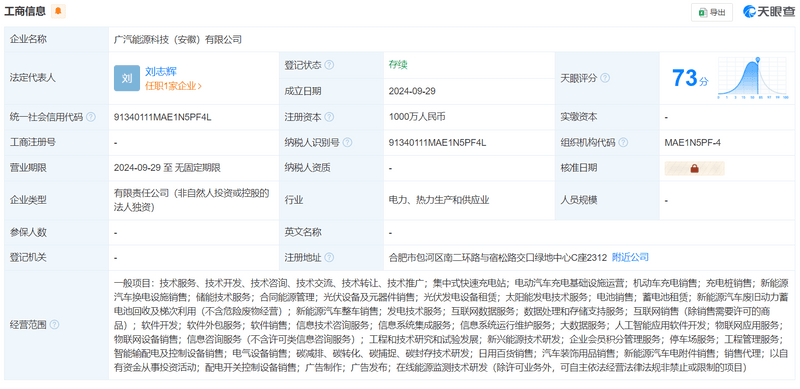This screenshot has height=389, width=800.
Task: Click industry value 电力、热力生产和供应业
Action: (439, 200)
